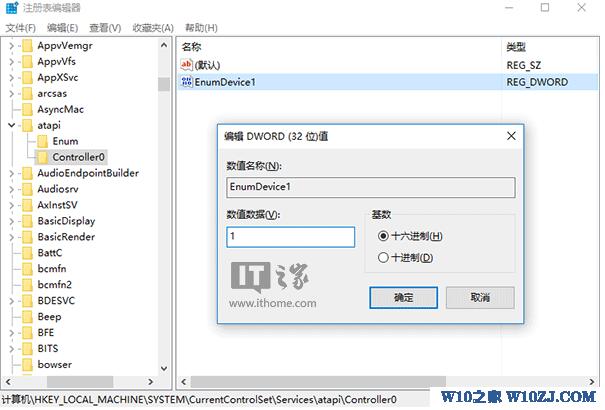Select the decimal (十进制) radio button

[x=383, y=257]
